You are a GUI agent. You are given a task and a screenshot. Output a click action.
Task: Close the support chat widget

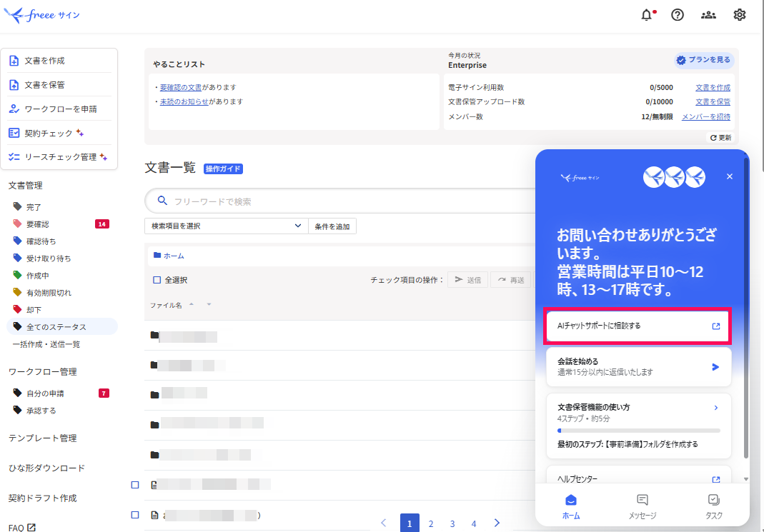tap(730, 176)
